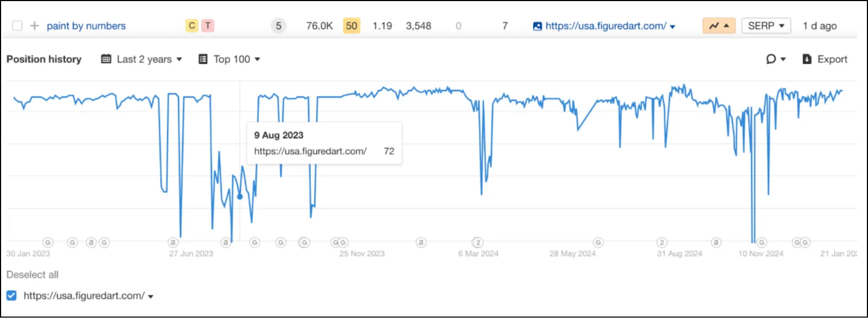
Task: Click the 9 Aug 2023 data point on chart
Action: [240, 196]
